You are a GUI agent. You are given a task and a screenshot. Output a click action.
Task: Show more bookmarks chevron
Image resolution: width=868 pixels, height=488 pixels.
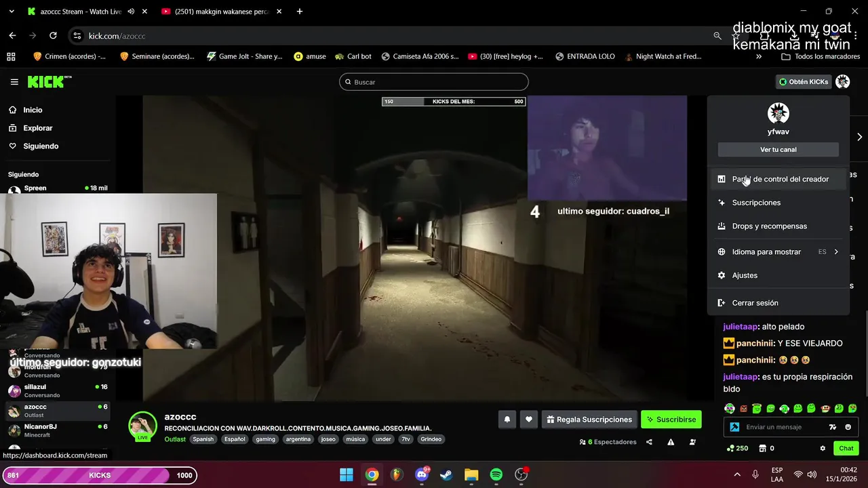759,57
